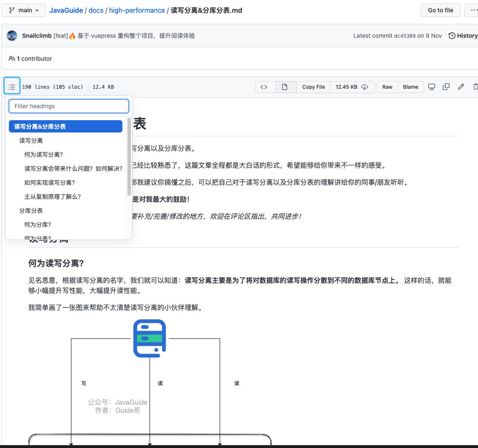Open the Raw file view
The width and height of the screenshot is (478, 448).
pos(387,87)
